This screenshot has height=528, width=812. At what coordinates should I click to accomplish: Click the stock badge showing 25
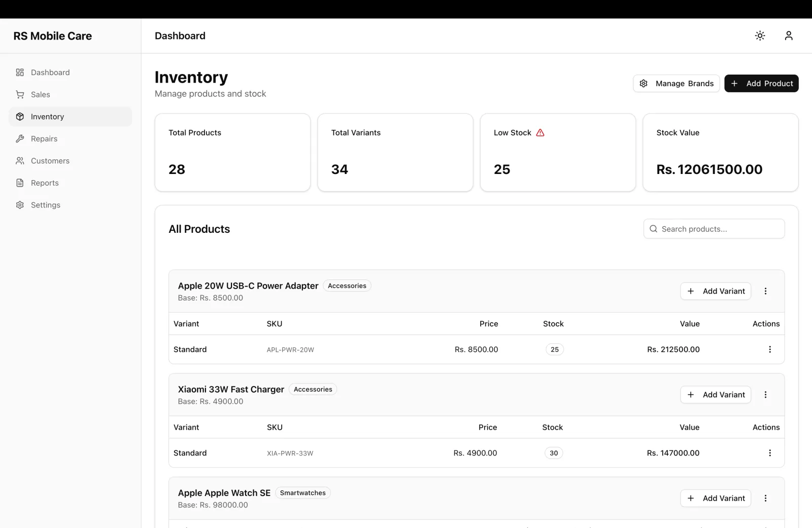click(x=555, y=349)
